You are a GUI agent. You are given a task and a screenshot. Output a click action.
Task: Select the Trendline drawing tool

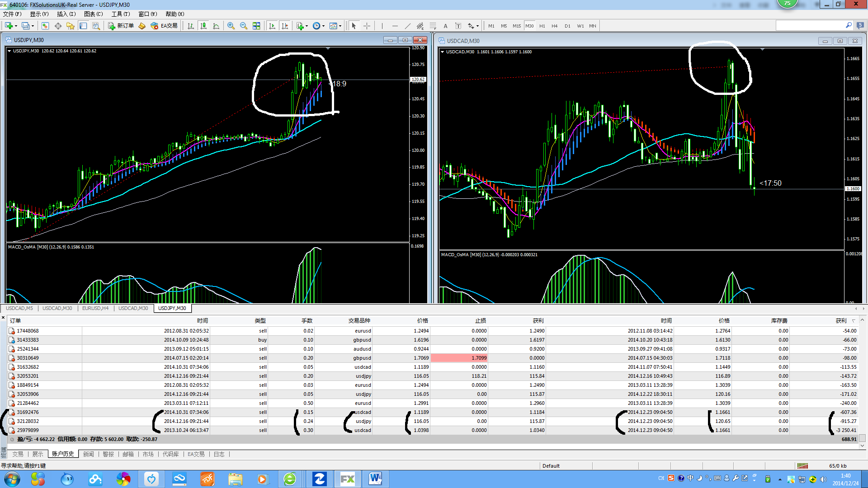408,26
